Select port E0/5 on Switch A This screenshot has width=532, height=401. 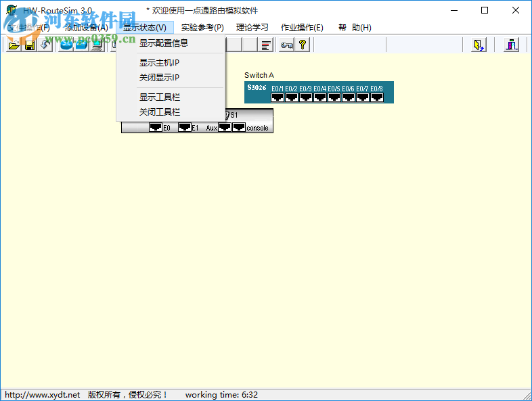(334, 97)
